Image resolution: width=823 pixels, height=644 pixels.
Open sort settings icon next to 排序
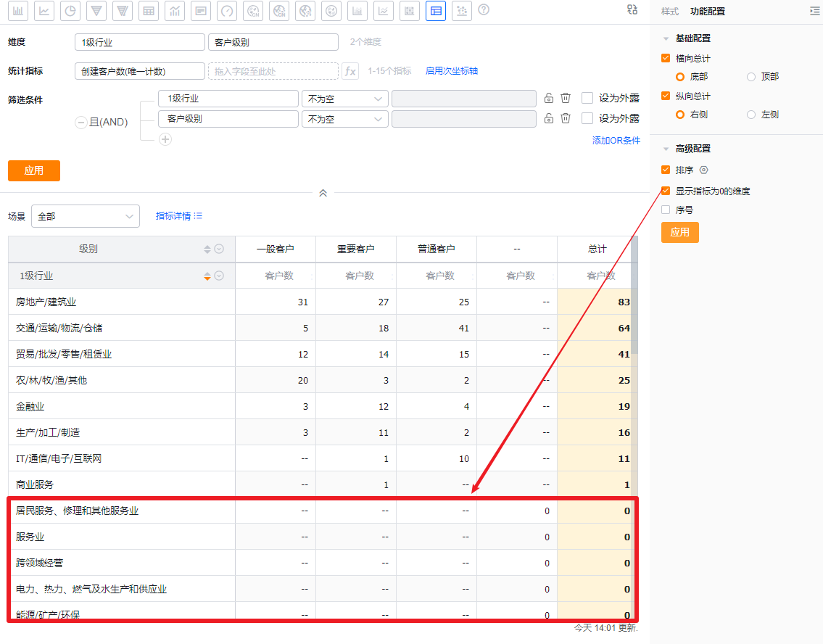click(704, 170)
